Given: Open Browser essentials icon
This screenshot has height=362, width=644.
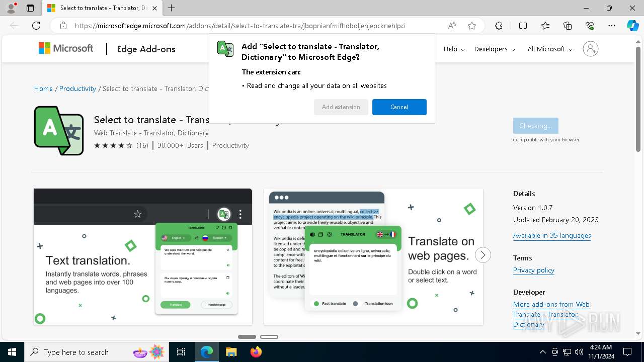Looking at the screenshot, I should click(590, 26).
